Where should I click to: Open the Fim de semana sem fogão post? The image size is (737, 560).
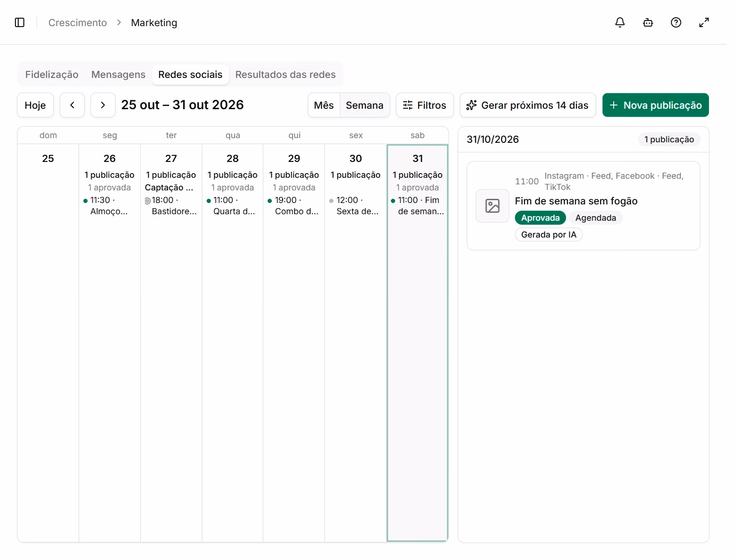[583, 206]
